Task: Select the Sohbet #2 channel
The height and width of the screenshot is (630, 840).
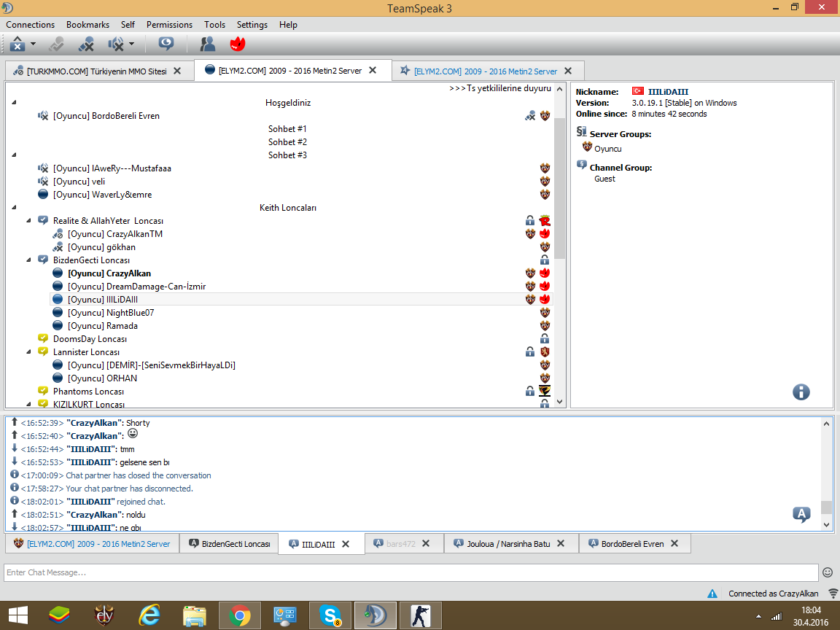Action: click(x=288, y=142)
